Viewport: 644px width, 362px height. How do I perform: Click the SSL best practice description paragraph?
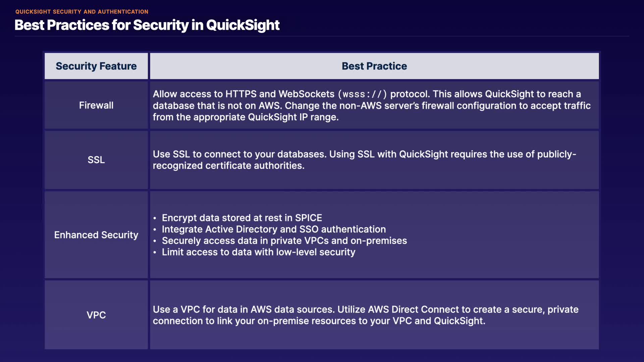coord(364,160)
